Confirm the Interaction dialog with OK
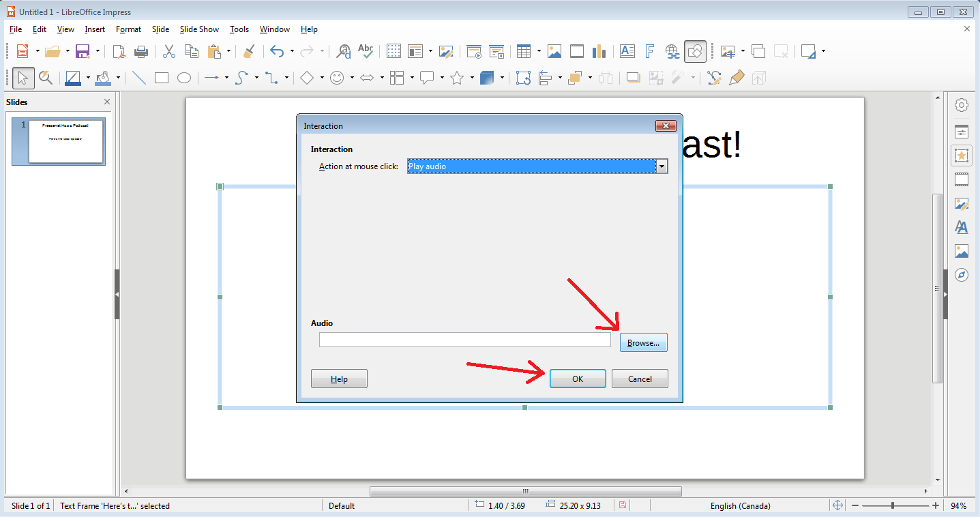 click(578, 379)
